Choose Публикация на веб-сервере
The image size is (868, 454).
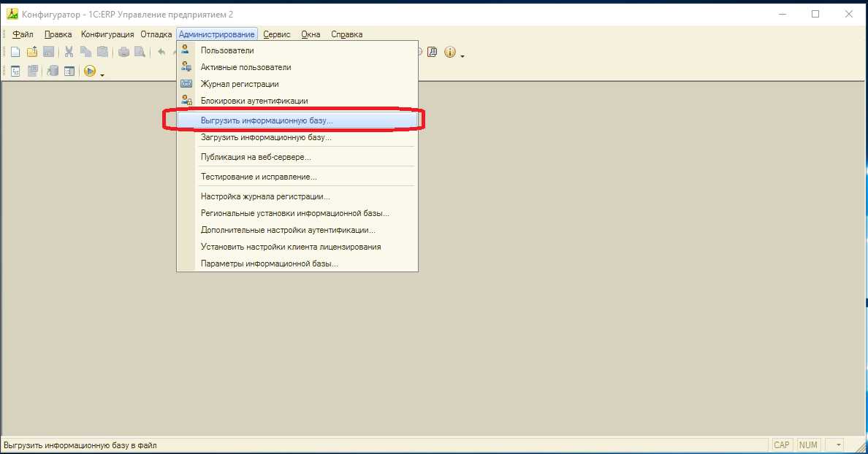coord(297,157)
